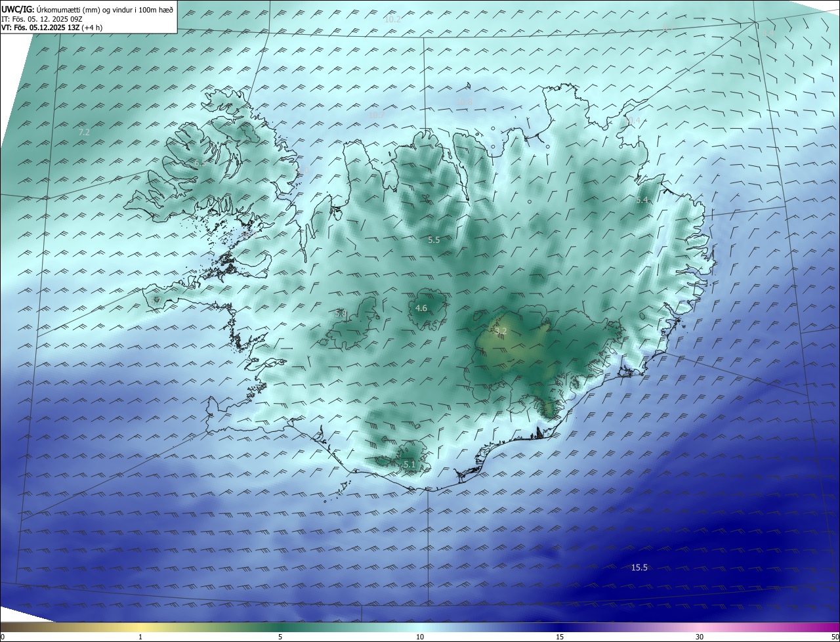
Task: Click the color scale label 10
Action: point(420,637)
